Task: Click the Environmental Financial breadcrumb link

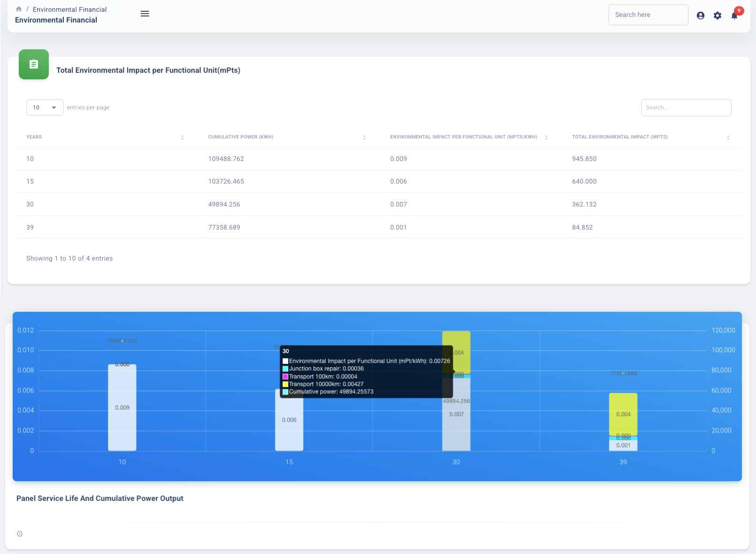Action: click(x=70, y=9)
